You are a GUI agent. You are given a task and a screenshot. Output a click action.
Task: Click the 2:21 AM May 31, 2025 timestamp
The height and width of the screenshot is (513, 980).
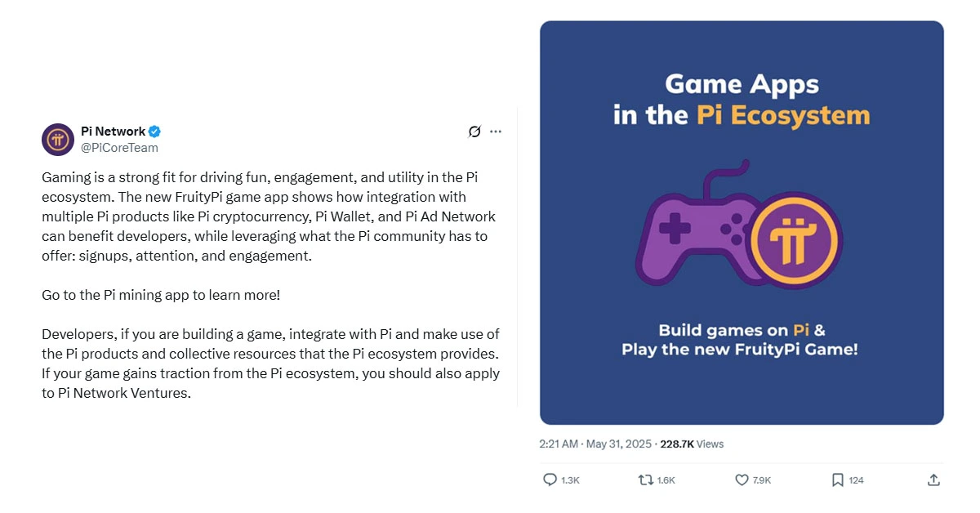595,444
